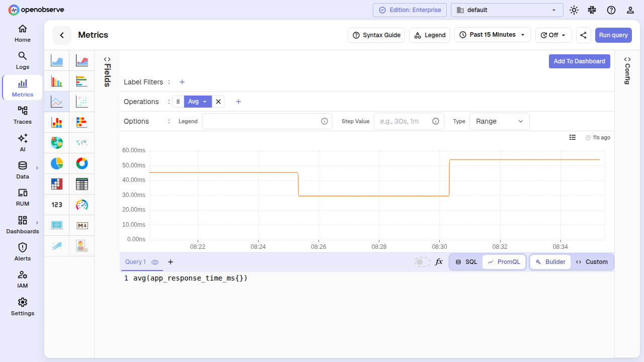
Task: Add a new query tab
Action: [x=171, y=262]
